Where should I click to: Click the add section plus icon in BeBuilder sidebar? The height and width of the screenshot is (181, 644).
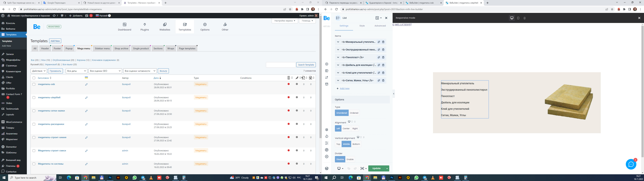[x=327, y=64]
